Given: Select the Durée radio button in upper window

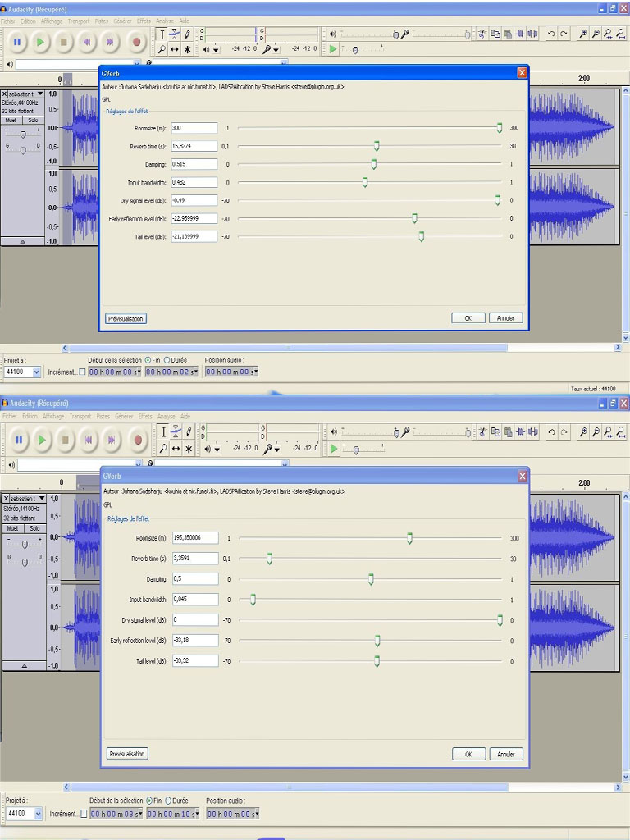Looking at the screenshot, I should tap(167, 359).
